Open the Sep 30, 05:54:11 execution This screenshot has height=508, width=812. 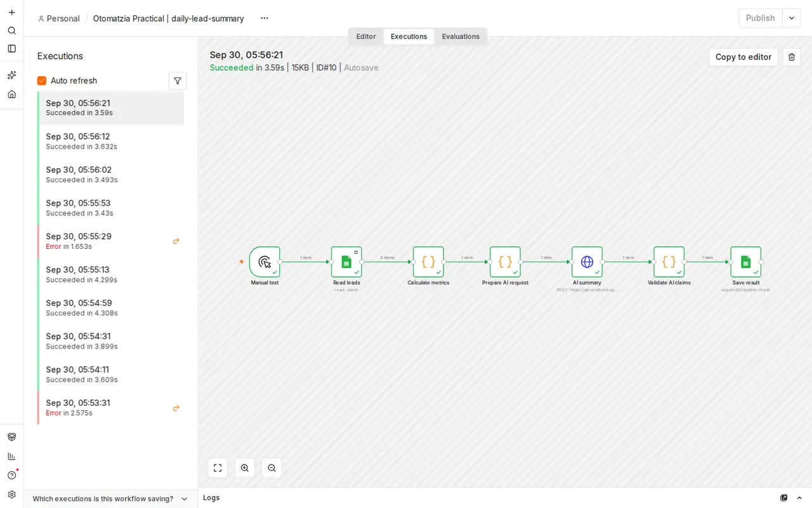pyautogui.click(x=112, y=375)
